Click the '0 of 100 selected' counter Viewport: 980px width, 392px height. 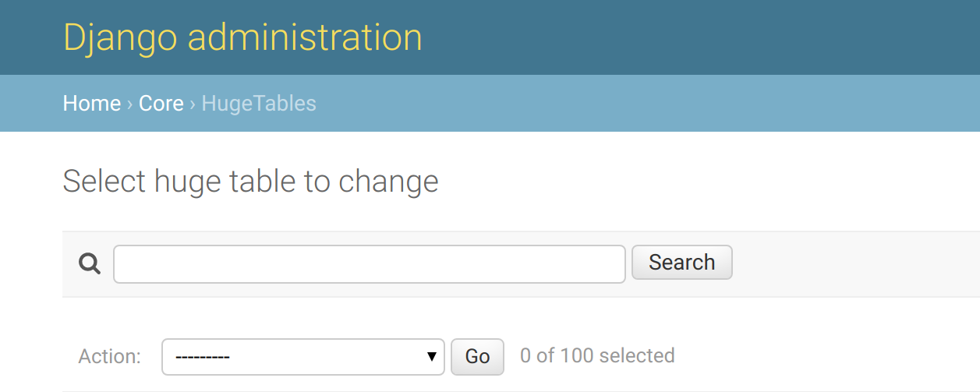597,356
